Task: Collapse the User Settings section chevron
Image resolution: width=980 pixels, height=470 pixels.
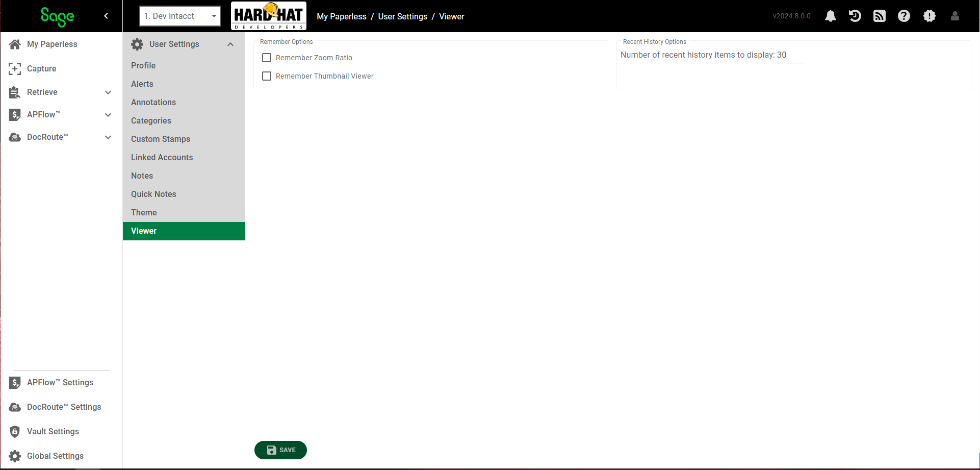Action: coord(230,44)
